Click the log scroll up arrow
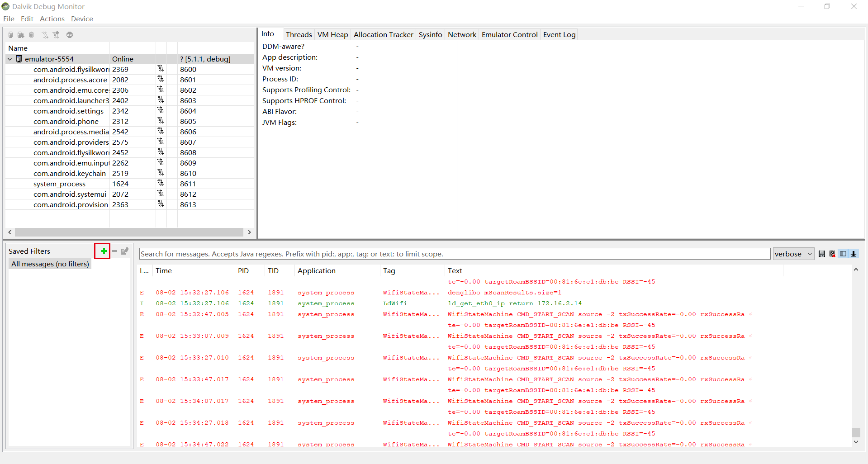Image resolution: width=868 pixels, height=464 pixels. click(x=856, y=270)
